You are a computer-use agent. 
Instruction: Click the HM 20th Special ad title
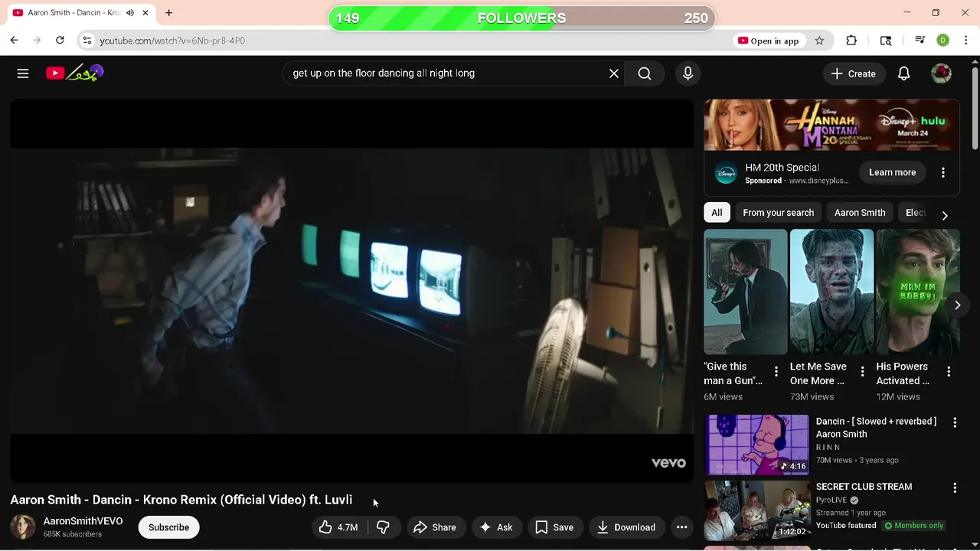click(782, 168)
